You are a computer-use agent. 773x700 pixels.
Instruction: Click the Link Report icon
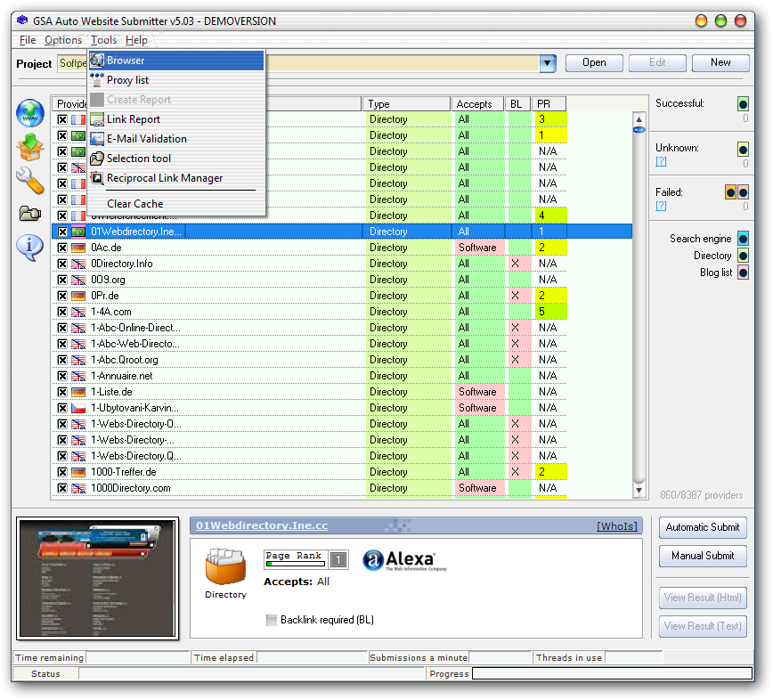(97, 119)
